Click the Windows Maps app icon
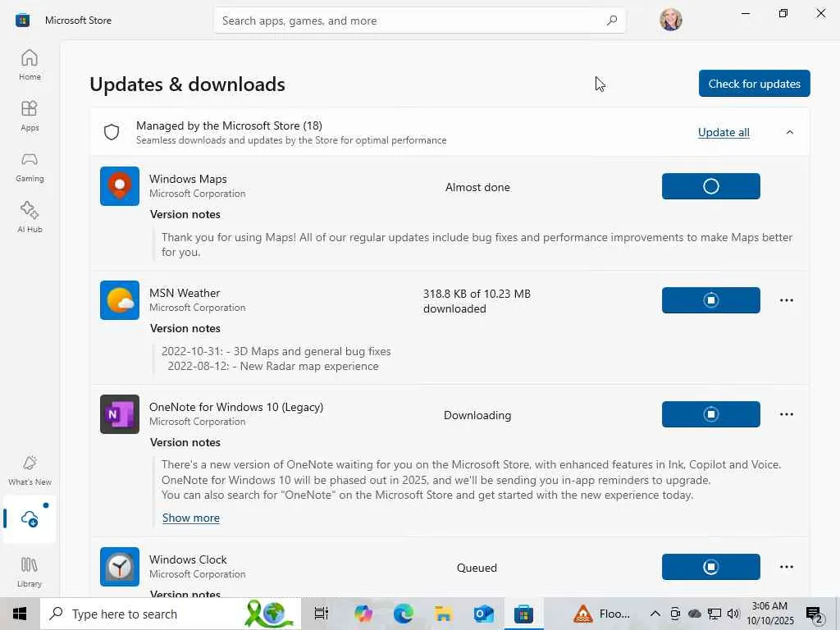The height and width of the screenshot is (630, 840). tap(120, 186)
